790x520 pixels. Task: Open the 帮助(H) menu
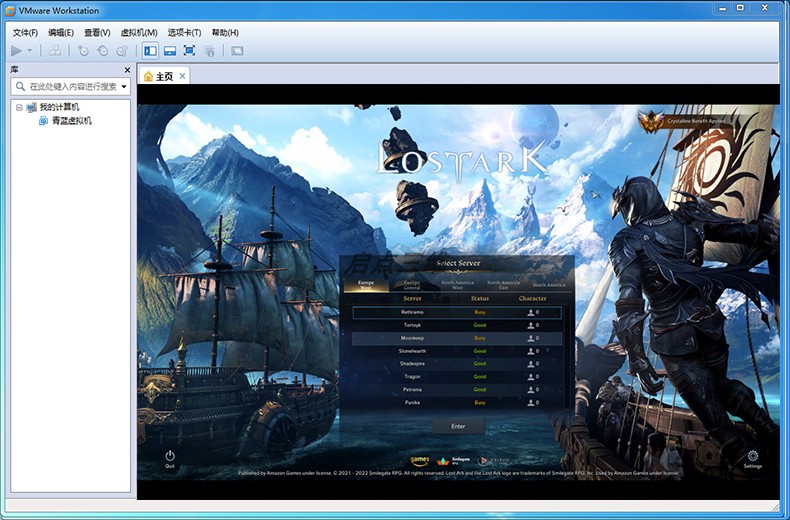click(225, 33)
